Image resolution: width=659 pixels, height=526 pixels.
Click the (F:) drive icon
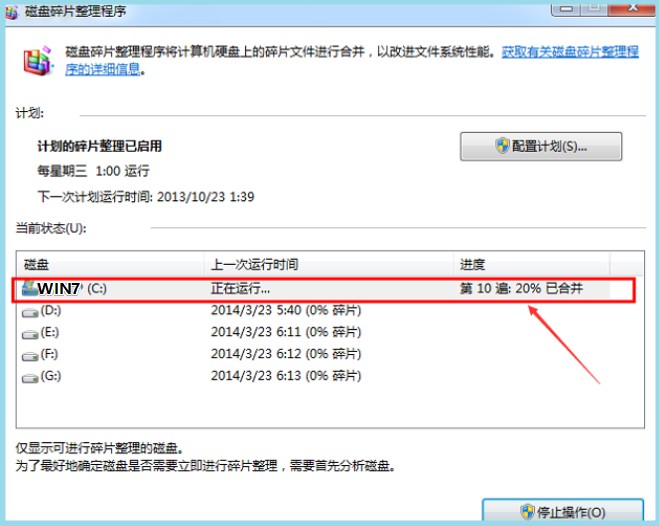pos(30,356)
